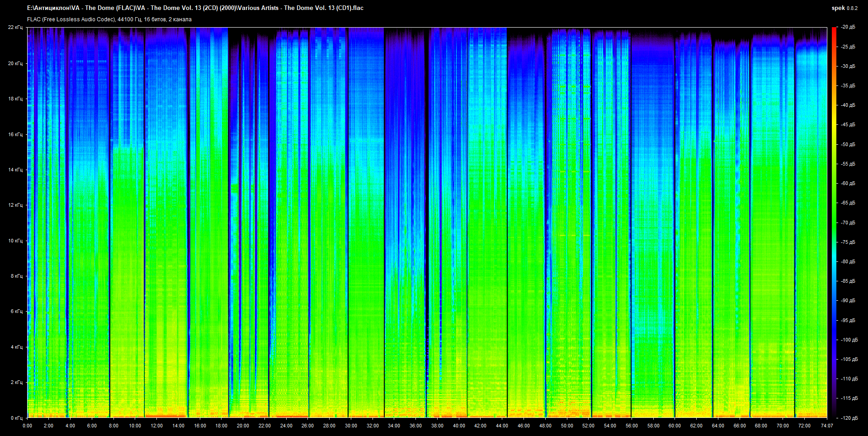Click the 0 кГц frequency axis label
Image resolution: width=868 pixels, height=436 pixels.
click(x=16, y=418)
